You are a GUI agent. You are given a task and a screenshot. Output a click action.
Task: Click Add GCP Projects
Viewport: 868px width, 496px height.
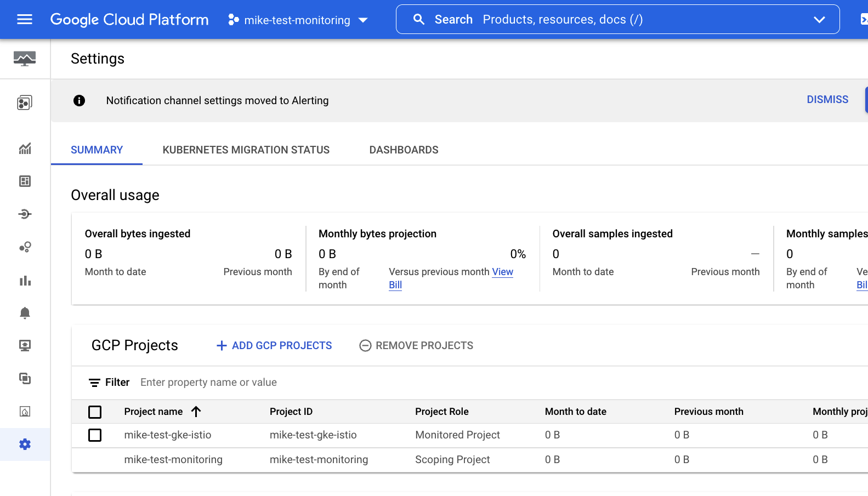click(274, 346)
